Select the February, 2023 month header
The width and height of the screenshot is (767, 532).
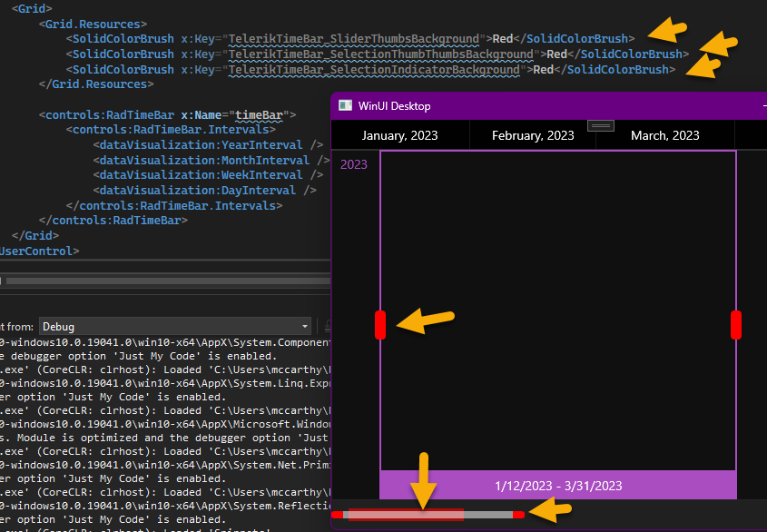[x=533, y=135]
